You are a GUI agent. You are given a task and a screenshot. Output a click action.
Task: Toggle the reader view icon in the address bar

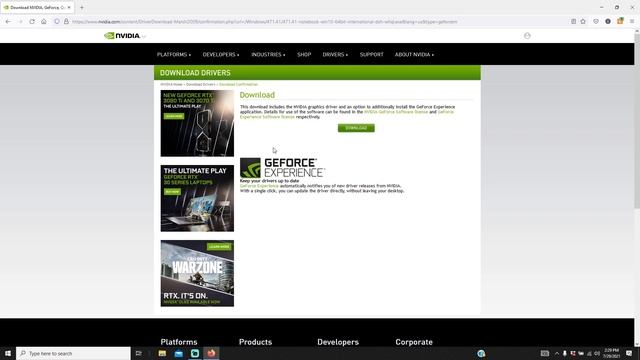[573, 22]
